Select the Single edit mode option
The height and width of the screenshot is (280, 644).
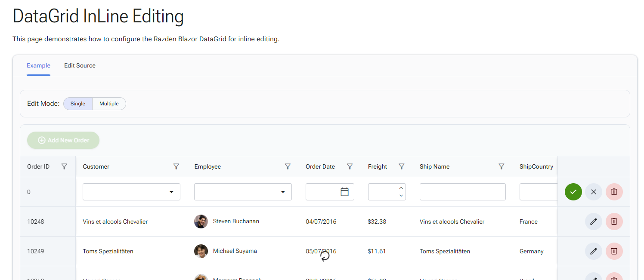pyautogui.click(x=77, y=103)
